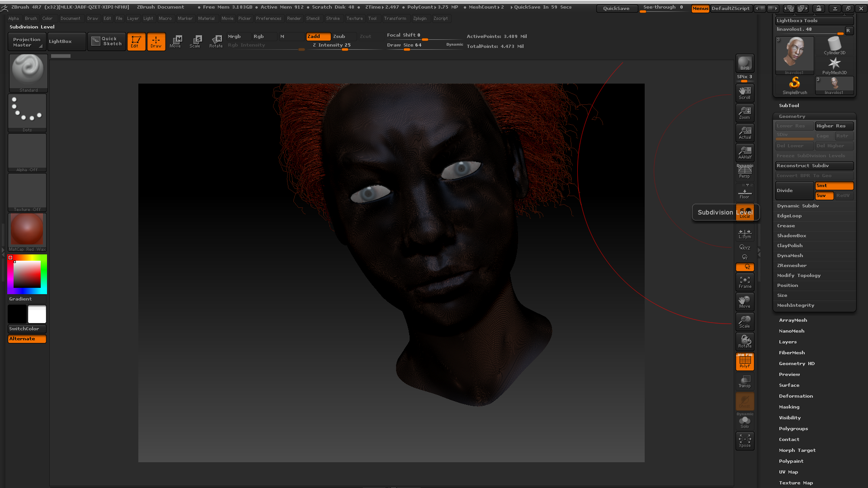Click the BPR render icon

click(745, 63)
